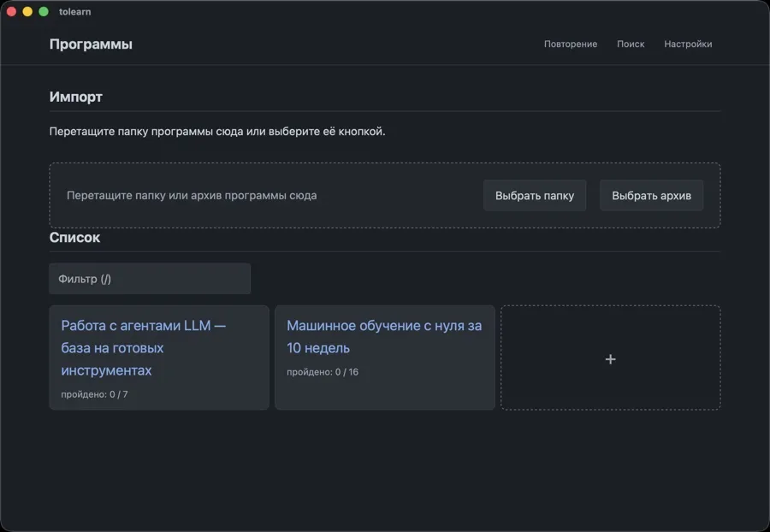Click the Выбрать папку button
The width and height of the screenshot is (770, 532).
(x=534, y=195)
